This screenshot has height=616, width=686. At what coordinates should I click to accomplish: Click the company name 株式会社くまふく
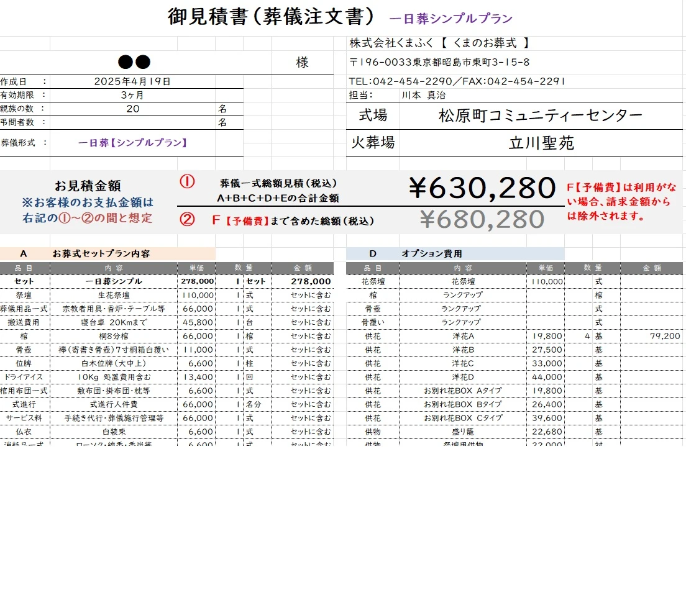391,43
